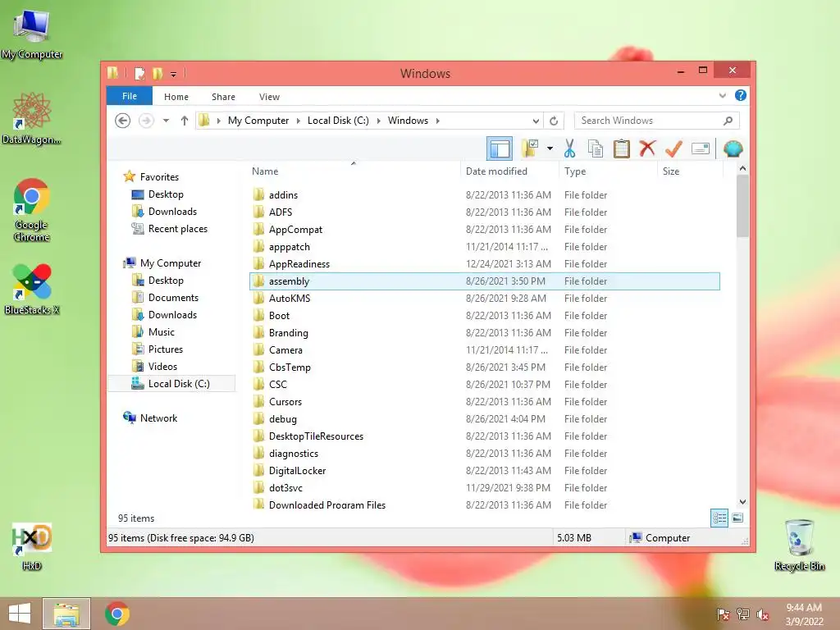Delete with the red X icon

[x=647, y=148]
